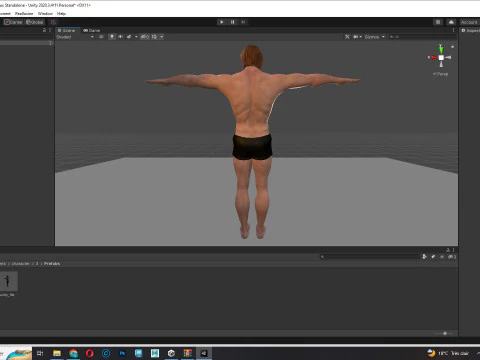Open component editor tools icon

tap(347, 37)
